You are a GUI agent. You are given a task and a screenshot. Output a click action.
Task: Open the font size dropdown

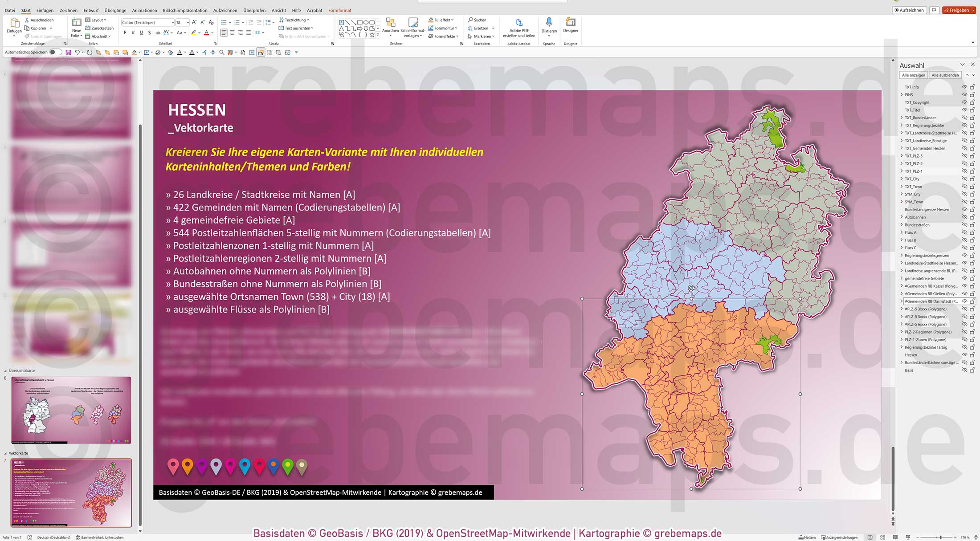187,22
